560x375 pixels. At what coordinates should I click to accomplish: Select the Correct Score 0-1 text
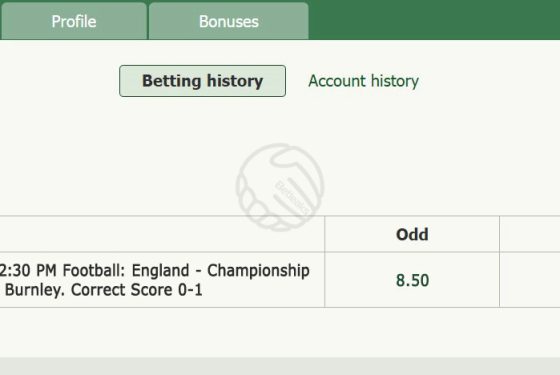tap(137, 290)
